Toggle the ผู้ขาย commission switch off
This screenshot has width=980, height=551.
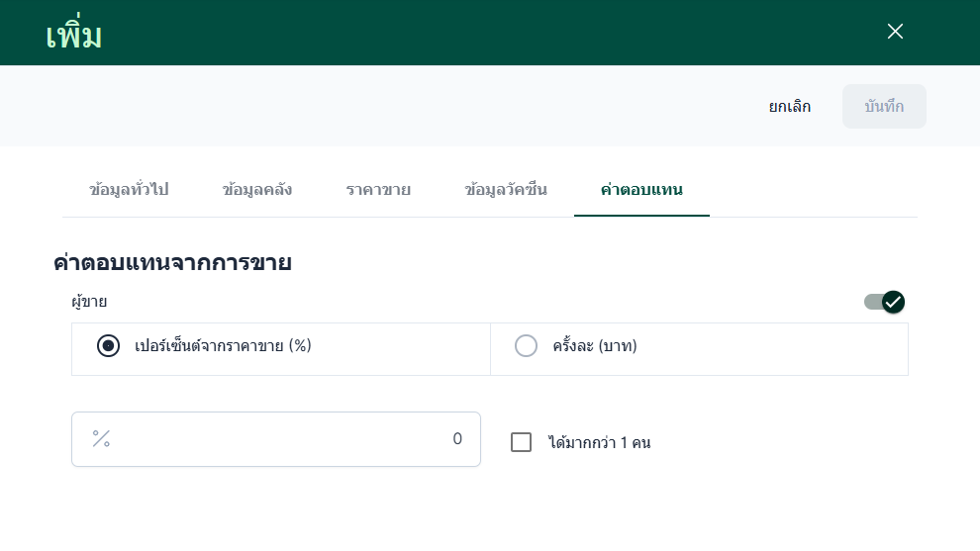pos(884,302)
